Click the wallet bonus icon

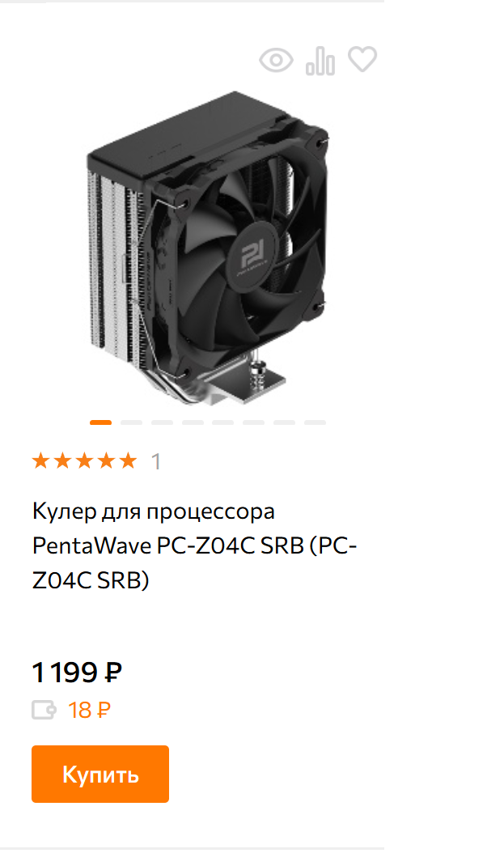tap(44, 710)
